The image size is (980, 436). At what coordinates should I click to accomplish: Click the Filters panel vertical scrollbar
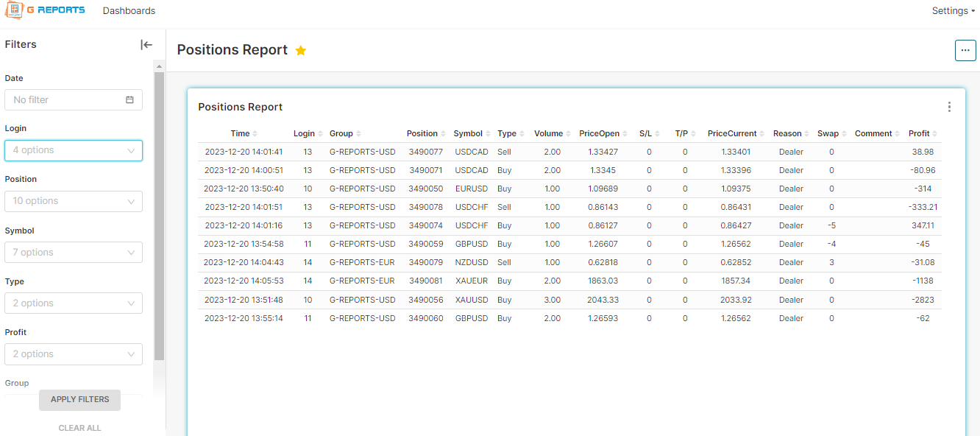[159, 221]
